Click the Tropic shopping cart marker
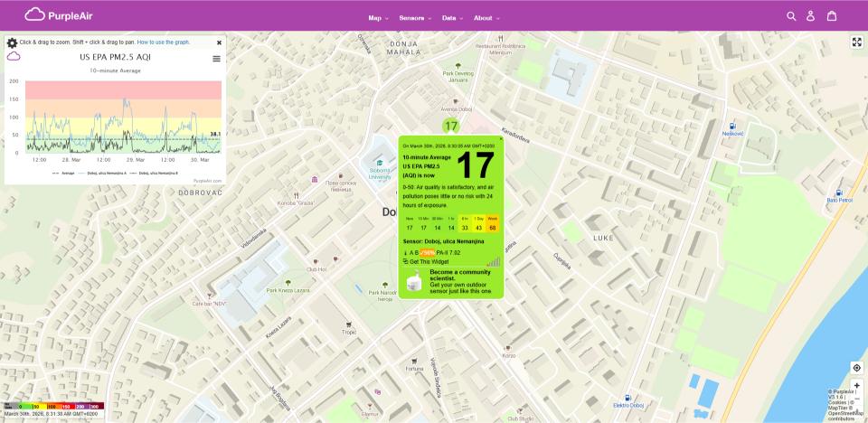 pos(348,324)
